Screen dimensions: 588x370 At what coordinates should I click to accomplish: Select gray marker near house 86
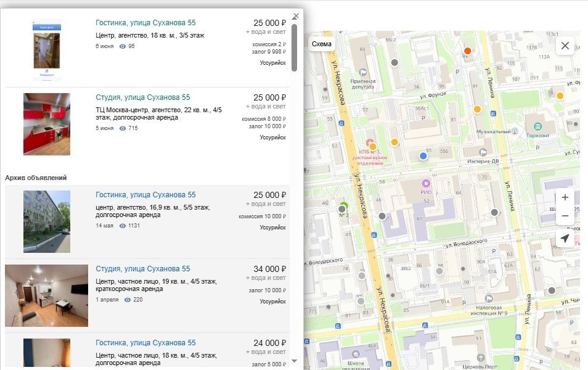(x=439, y=271)
